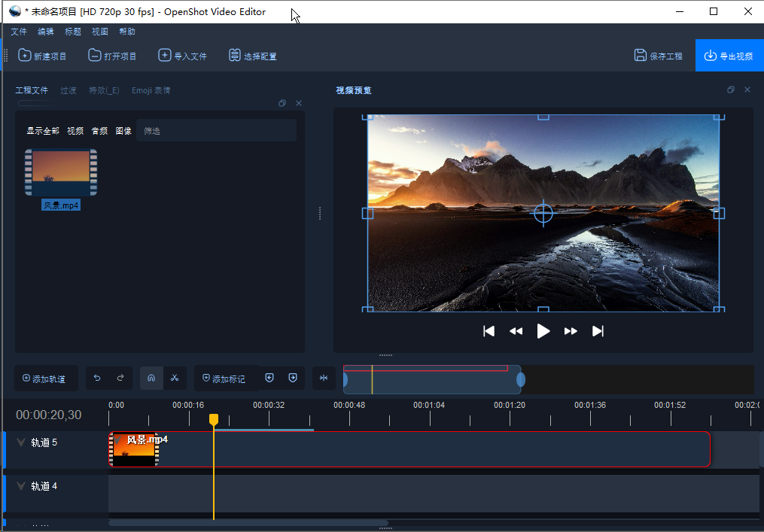Center the timeline on the playhead

point(324,378)
